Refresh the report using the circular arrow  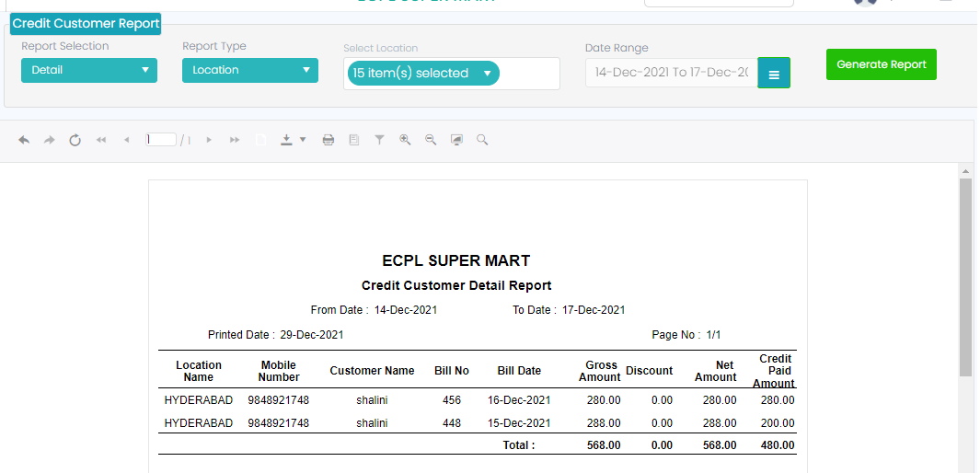[75, 140]
